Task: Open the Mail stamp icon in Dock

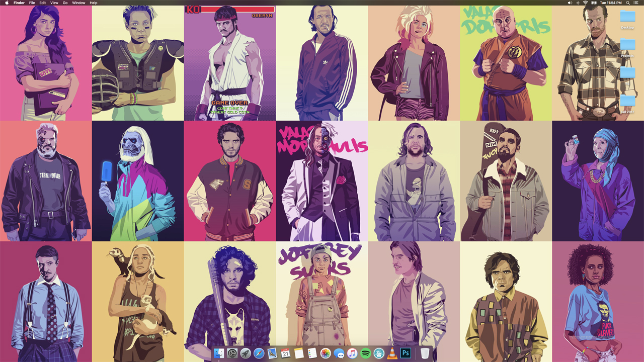Action: coord(272,353)
